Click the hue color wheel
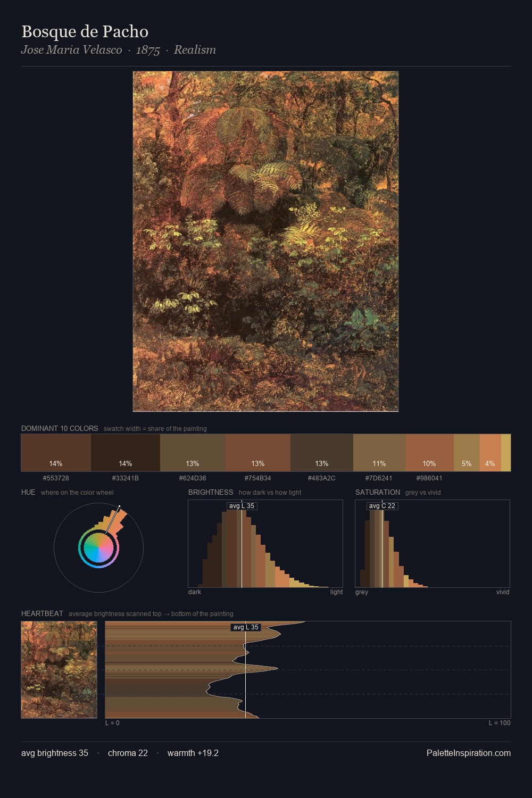 (x=98, y=547)
